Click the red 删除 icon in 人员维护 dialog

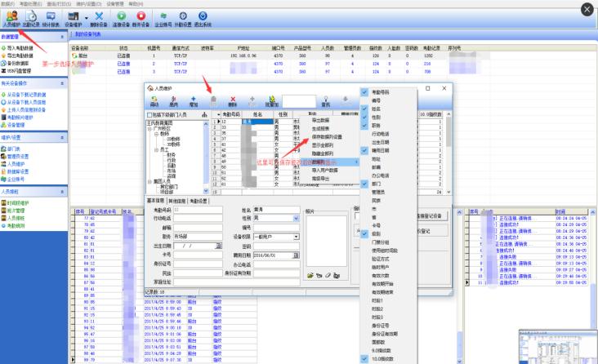pyautogui.click(x=233, y=100)
